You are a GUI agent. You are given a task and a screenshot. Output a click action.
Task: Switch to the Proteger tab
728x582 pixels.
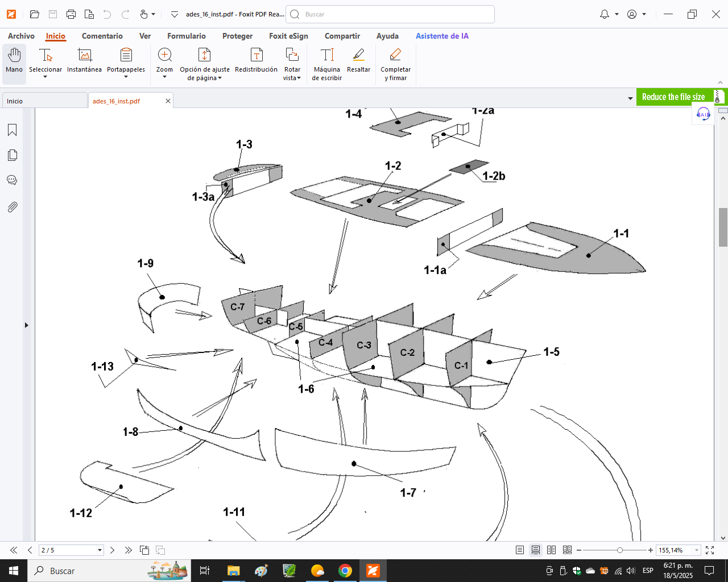237,36
